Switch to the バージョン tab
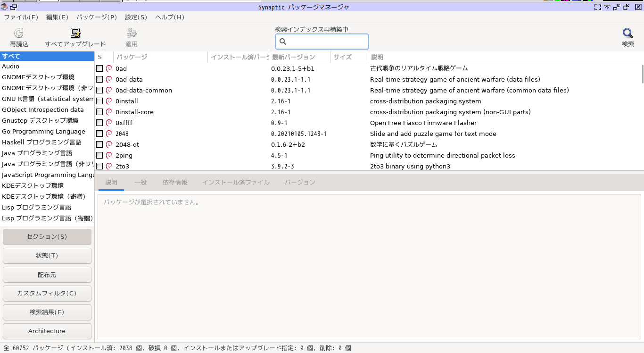This screenshot has width=644, height=353. click(x=300, y=182)
